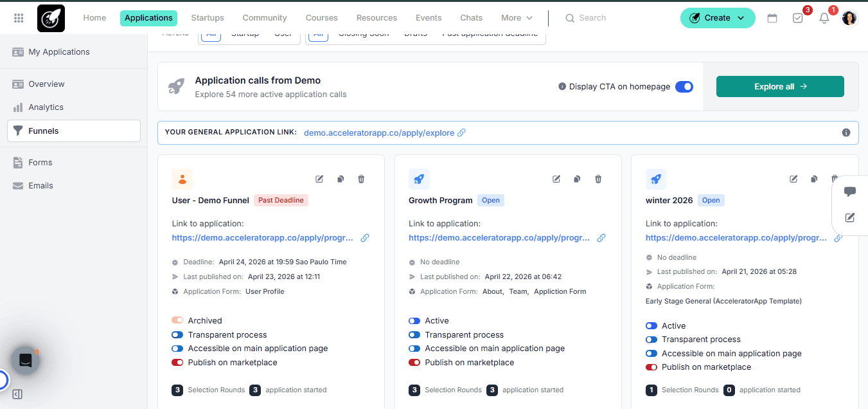Open the user profile avatar menu
Image resolution: width=868 pixels, height=409 pixels.
pos(849,18)
